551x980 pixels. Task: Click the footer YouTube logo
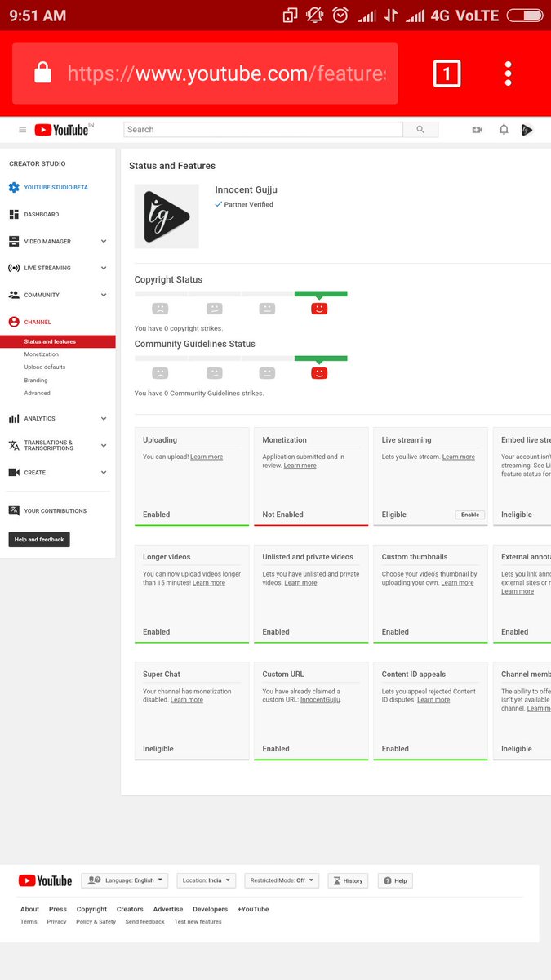pos(45,880)
